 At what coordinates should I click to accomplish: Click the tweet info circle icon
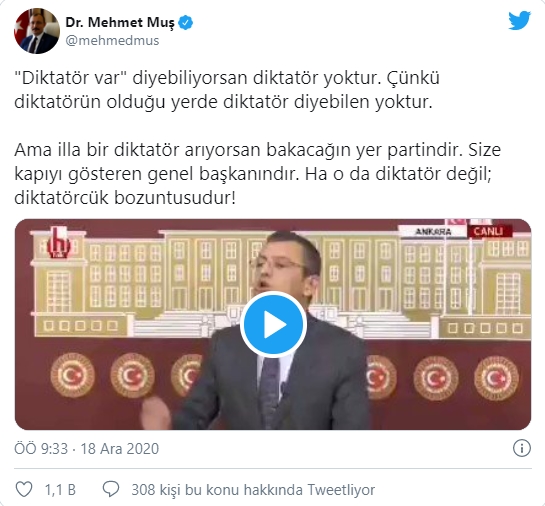click(522, 448)
